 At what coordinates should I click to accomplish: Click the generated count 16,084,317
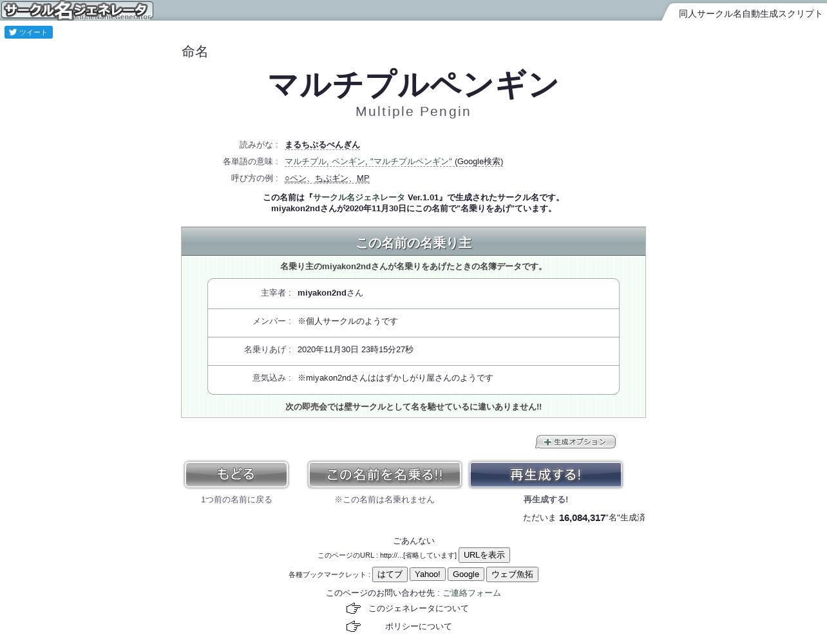(x=582, y=518)
